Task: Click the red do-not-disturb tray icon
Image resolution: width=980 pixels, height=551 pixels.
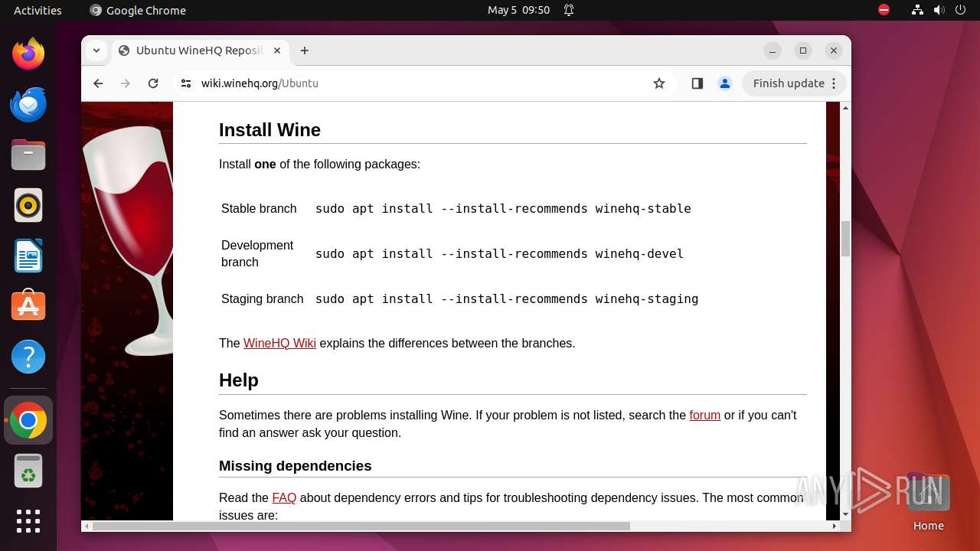Action: (x=884, y=10)
